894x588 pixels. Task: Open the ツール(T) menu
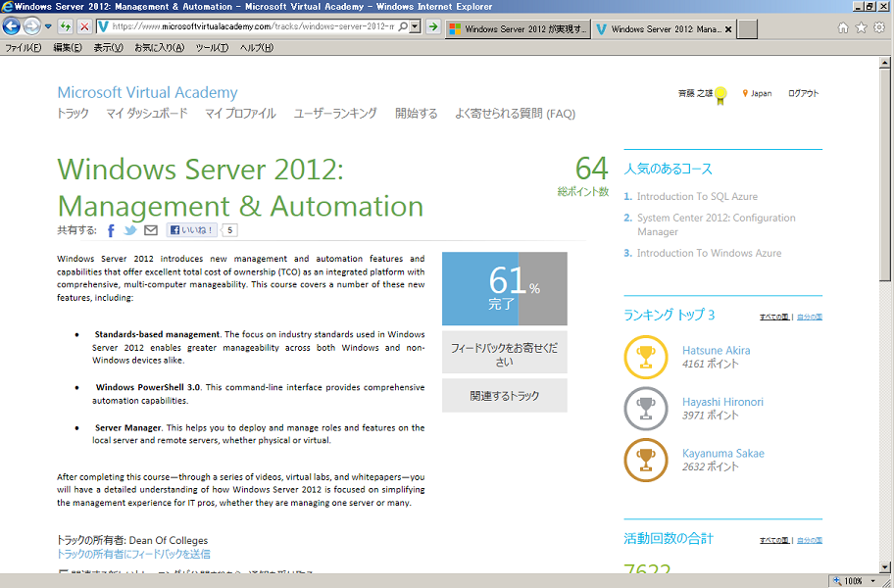coord(212,47)
